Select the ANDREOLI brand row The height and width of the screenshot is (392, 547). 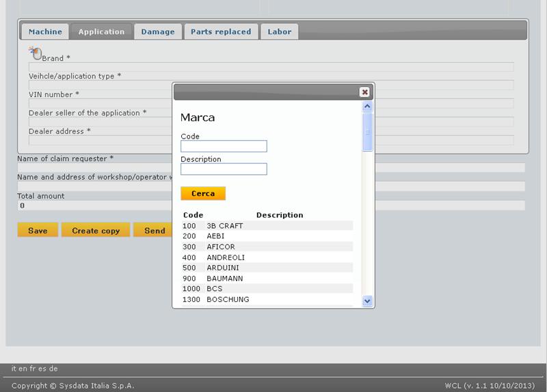pos(267,257)
